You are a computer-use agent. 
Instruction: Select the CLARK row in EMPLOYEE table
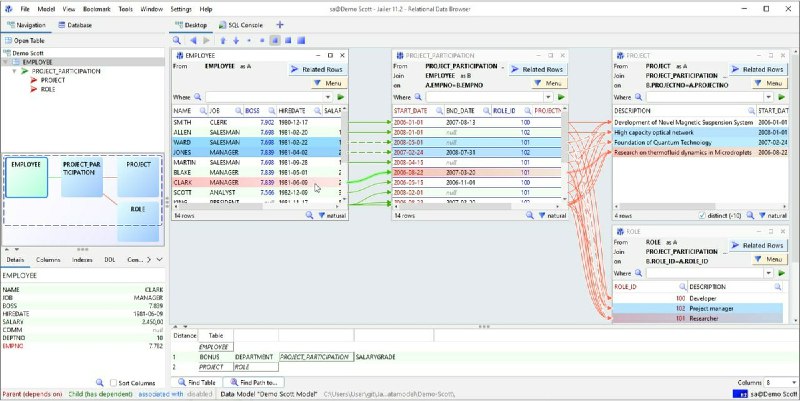(x=257, y=182)
